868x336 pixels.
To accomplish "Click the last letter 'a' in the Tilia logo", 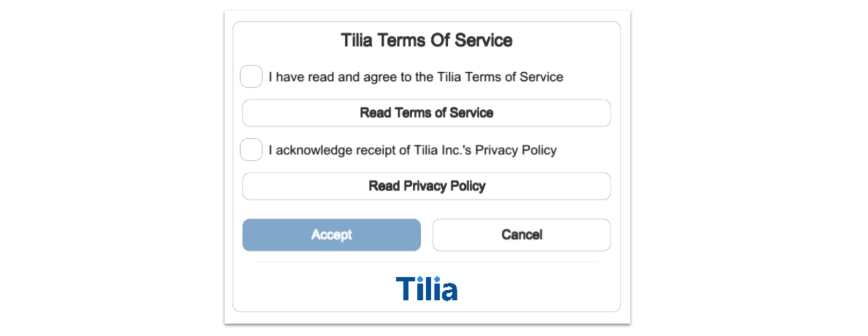I will [x=449, y=292].
